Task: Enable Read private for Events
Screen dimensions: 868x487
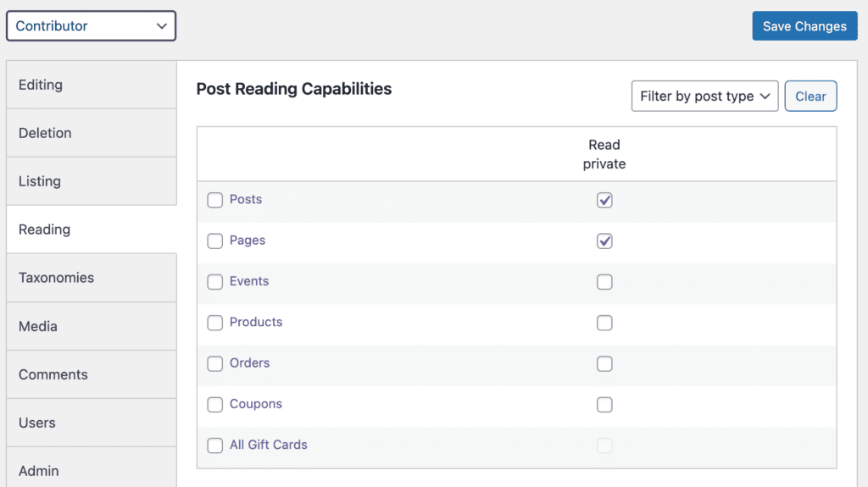Action: pos(604,282)
